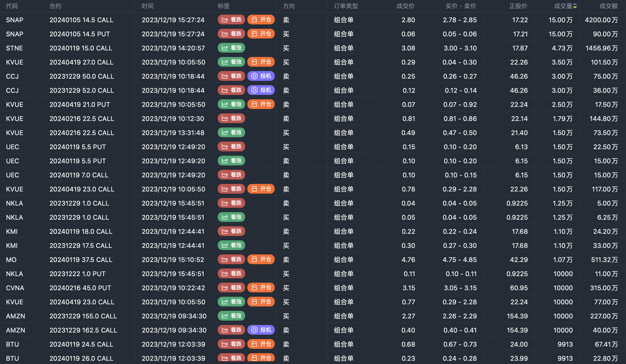The image size is (626, 364).
Task: Click the 开仓 tag on the MO 37.5 CALL row
Action: click(261, 259)
